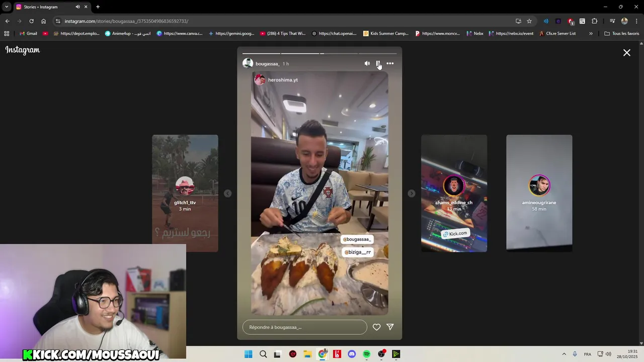644x362 pixels.
Task: Open the canva.com bookmark
Action: [x=180, y=34]
